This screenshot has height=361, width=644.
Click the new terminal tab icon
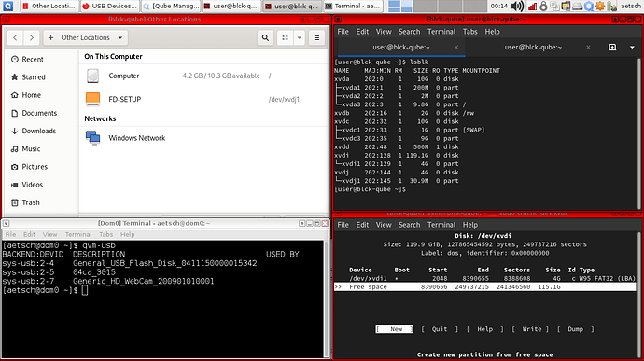coord(612,48)
